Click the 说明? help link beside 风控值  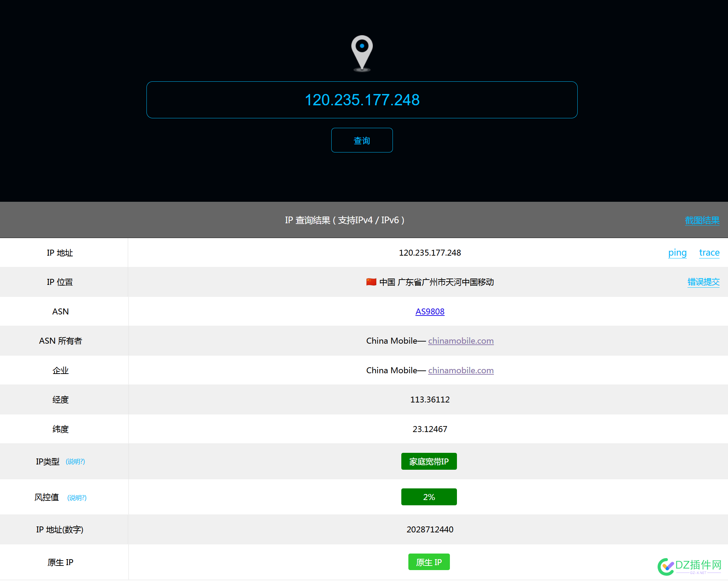click(x=77, y=498)
